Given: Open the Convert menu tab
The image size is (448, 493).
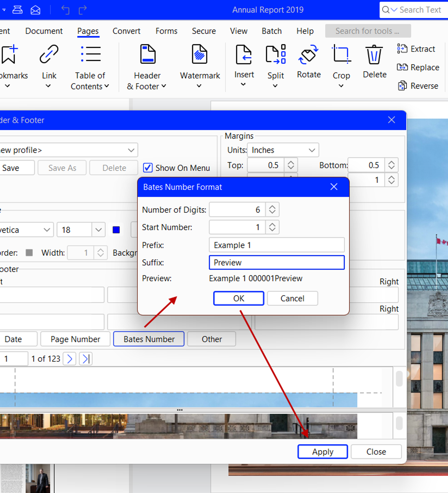Looking at the screenshot, I should tap(126, 31).
